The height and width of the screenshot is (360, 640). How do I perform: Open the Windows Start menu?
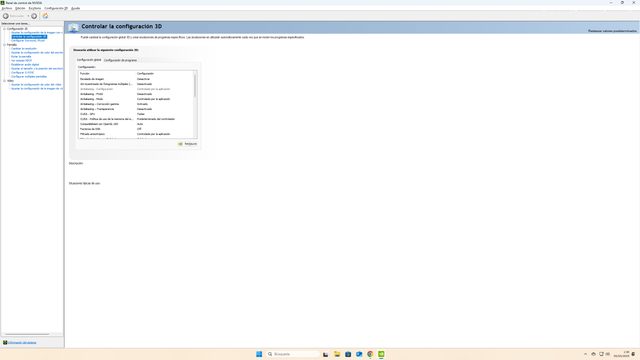pyautogui.click(x=259, y=354)
